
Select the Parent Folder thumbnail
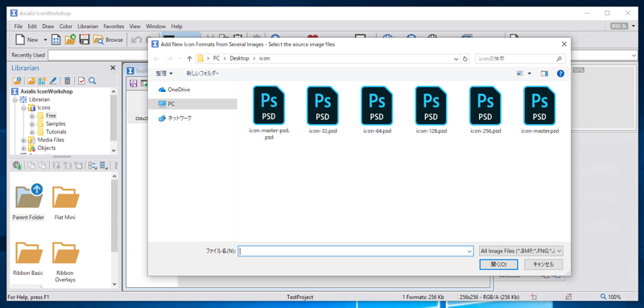pyautogui.click(x=28, y=202)
